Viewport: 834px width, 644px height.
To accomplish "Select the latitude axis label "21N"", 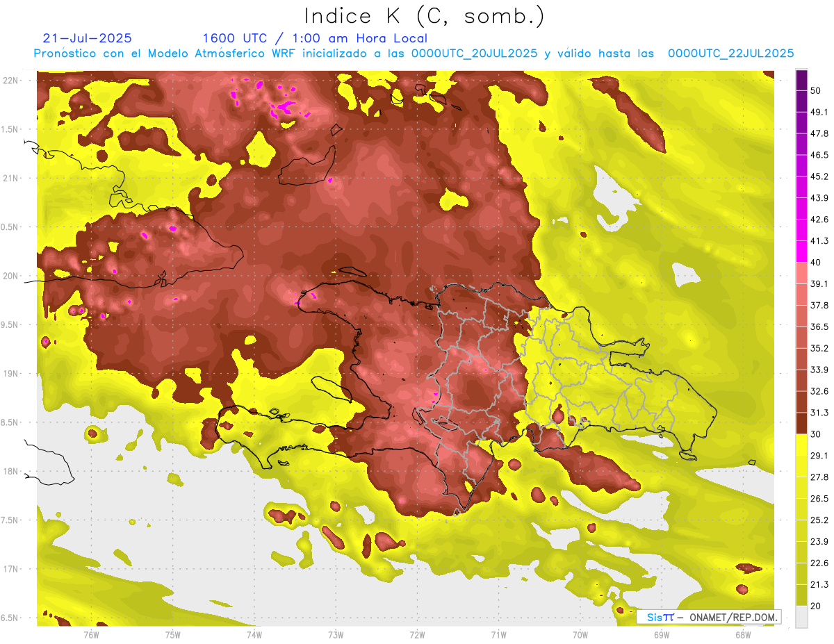I will [x=11, y=178].
